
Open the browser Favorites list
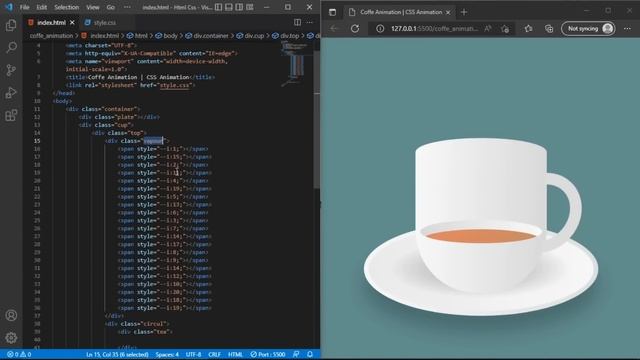tap(529, 29)
